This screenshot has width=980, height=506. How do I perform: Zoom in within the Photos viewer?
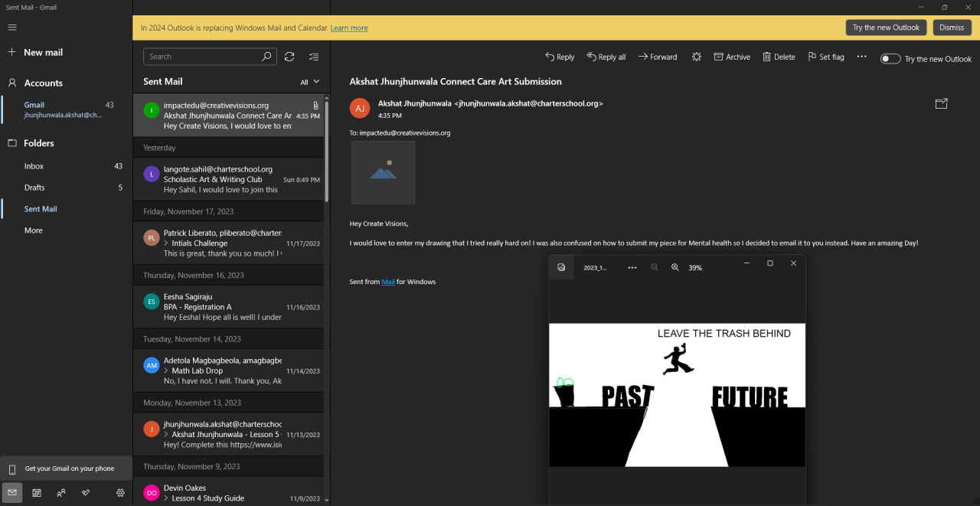[x=675, y=267]
